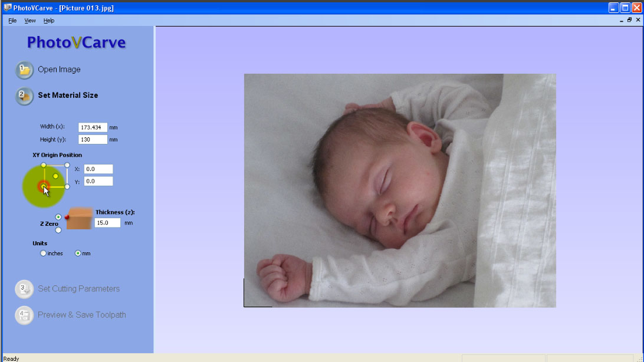
Task: Close the Picture 013.jpg document
Action: pyautogui.click(x=638, y=20)
